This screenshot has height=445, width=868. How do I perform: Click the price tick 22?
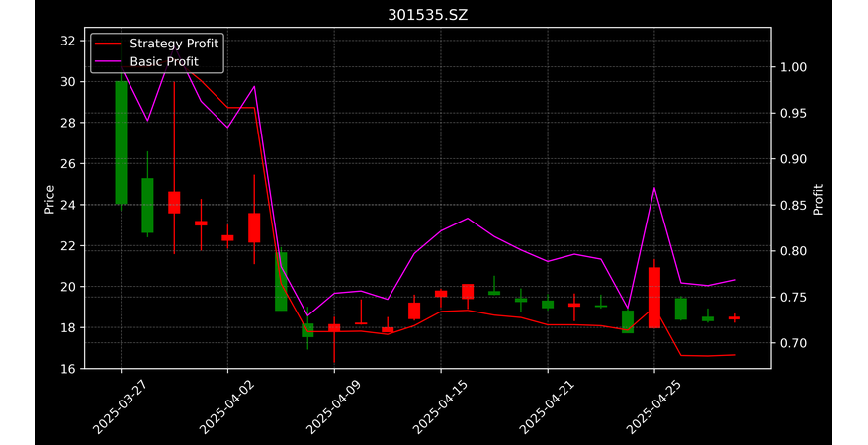[69, 246]
